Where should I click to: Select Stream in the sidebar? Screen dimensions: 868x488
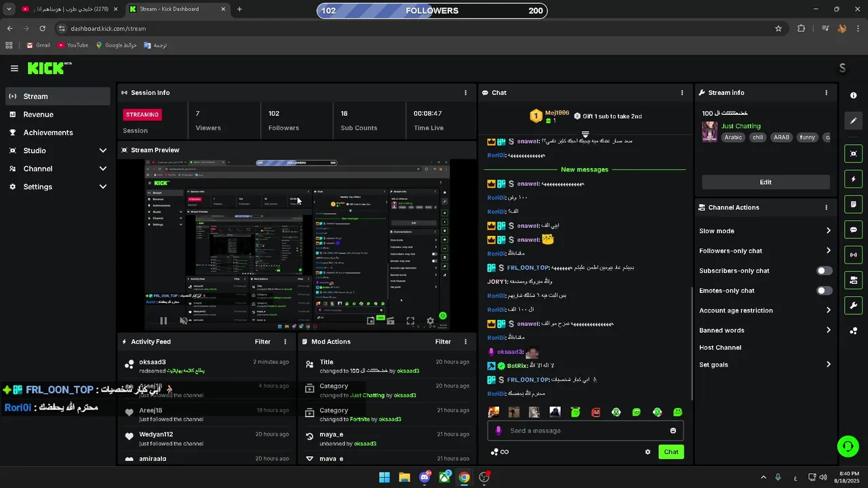pos(58,96)
